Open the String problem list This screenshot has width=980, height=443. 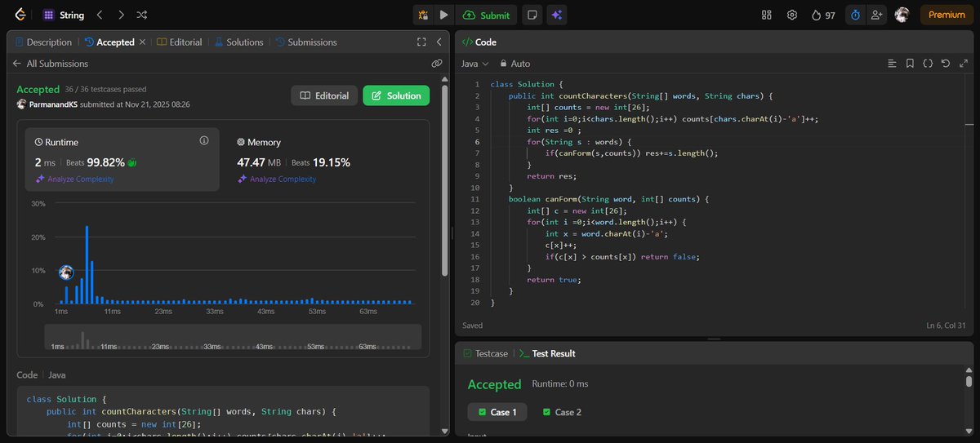63,15
